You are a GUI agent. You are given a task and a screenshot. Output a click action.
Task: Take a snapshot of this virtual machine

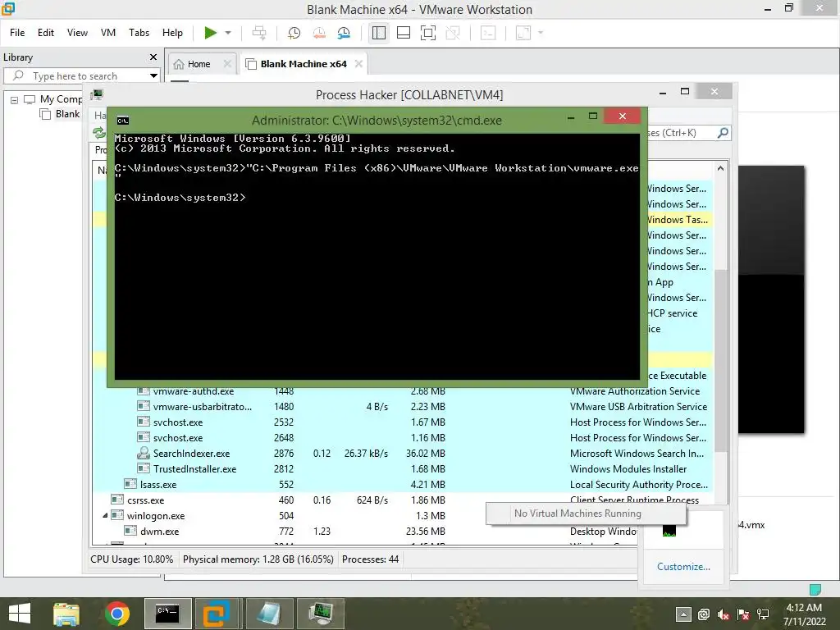(x=294, y=33)
